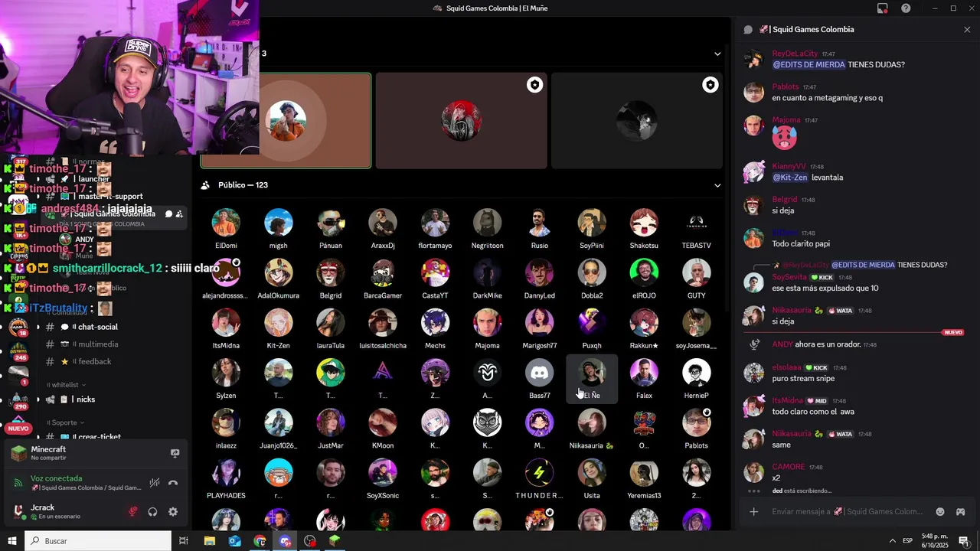980x551 pixels.
Task: Open Discord from the taskbar
Action: (285, 541)
